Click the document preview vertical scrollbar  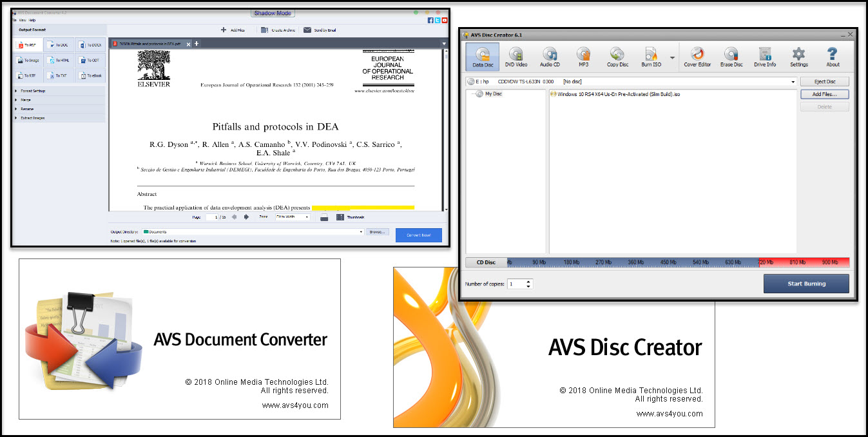coord(446,130)
